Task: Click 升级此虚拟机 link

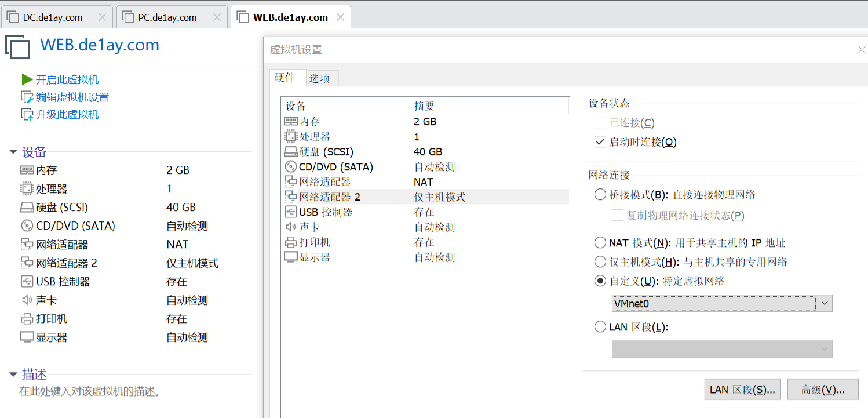Action: pos(67,115)
